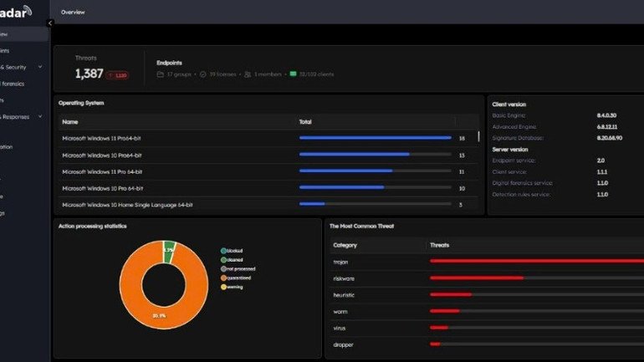Click the Operating System table scrollbar
This screenshot has height=362, width=644.
[479, 136]
